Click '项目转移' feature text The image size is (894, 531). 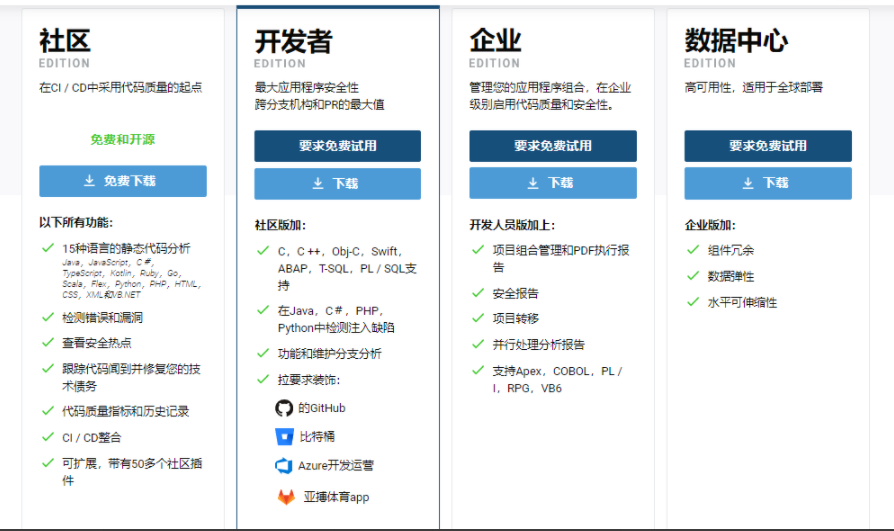click(515, 318)
